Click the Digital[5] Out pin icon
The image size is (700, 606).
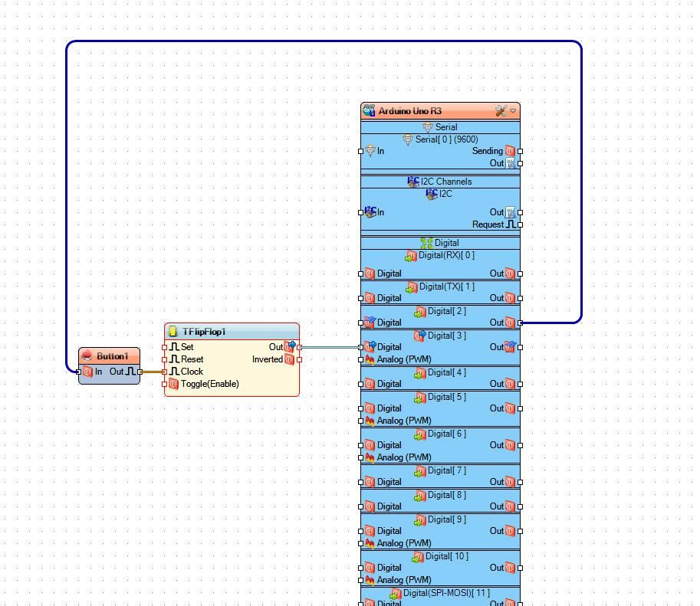pyautogui.click(x=510, y=408)
